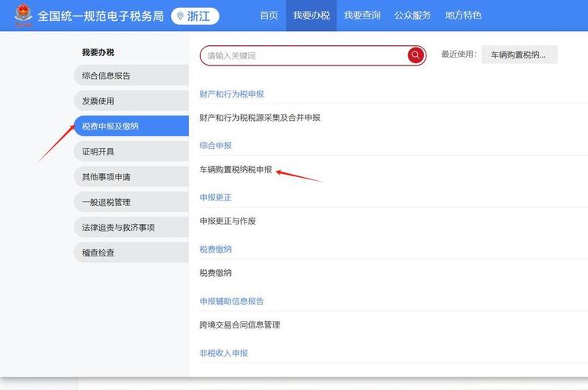
Task: Open 申报更正与作废
Action: click(227, 221)
